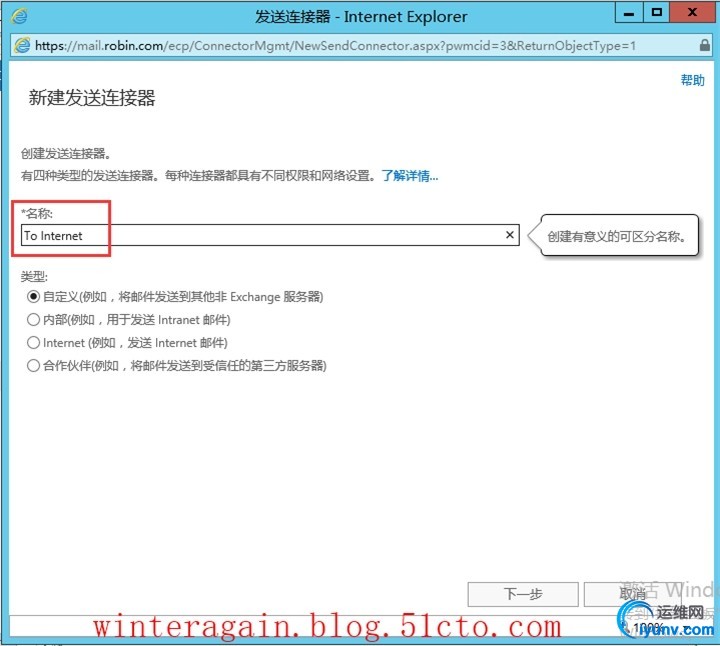Screen dimensions: 720x646
Task: Follow the 了解详情 learn more link
Action: pyautogui.click(x=410, y=176)
